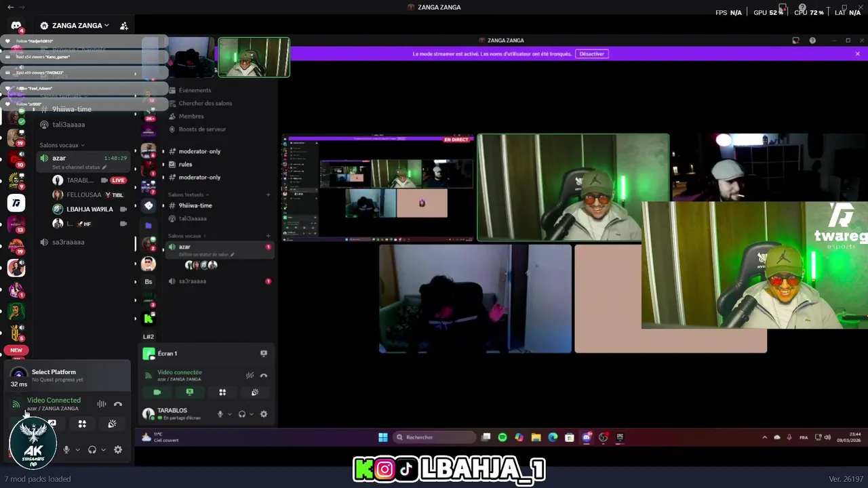Collapse the French Salons vocaux category with plus
Screen dimensions: 868x488
tap(186, 236)
